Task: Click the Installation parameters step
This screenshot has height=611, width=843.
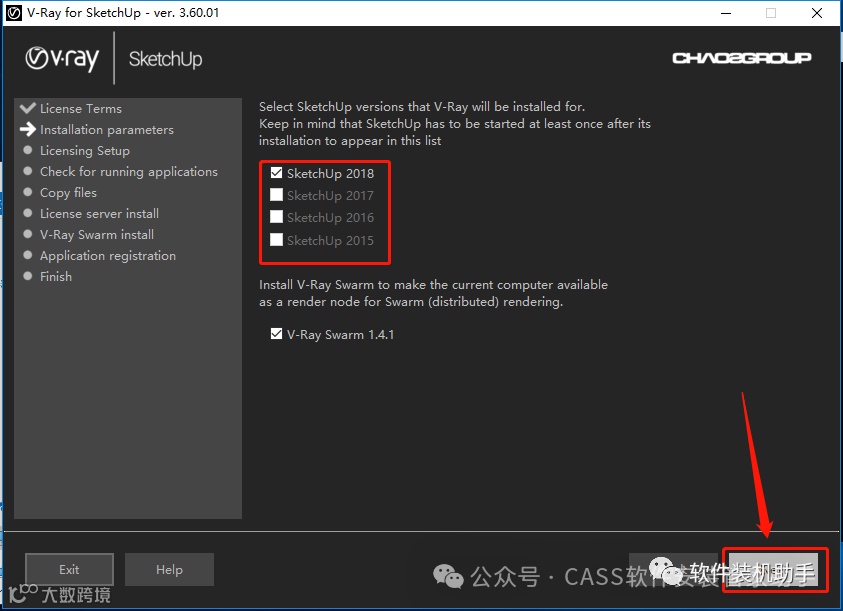Action: point(106,130)
